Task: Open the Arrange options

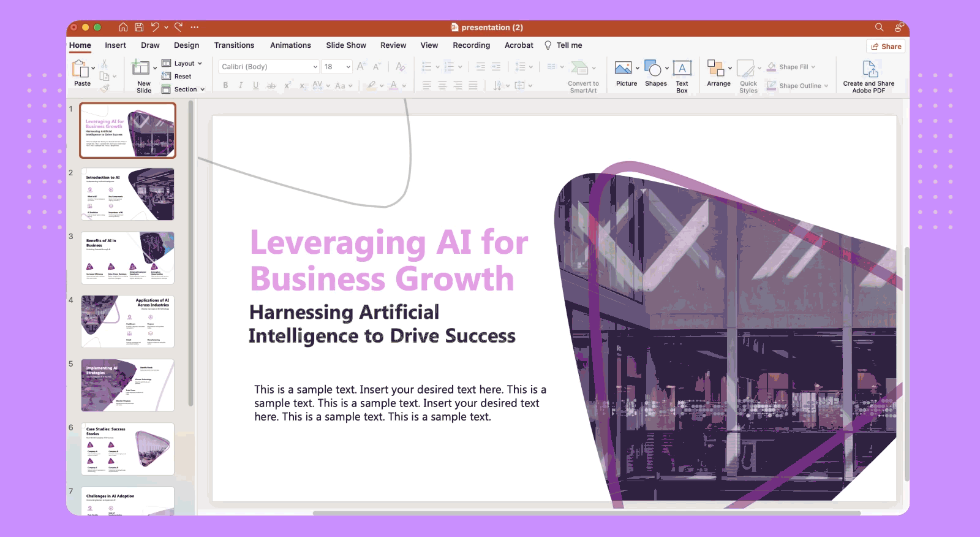Action: point(718,74)
